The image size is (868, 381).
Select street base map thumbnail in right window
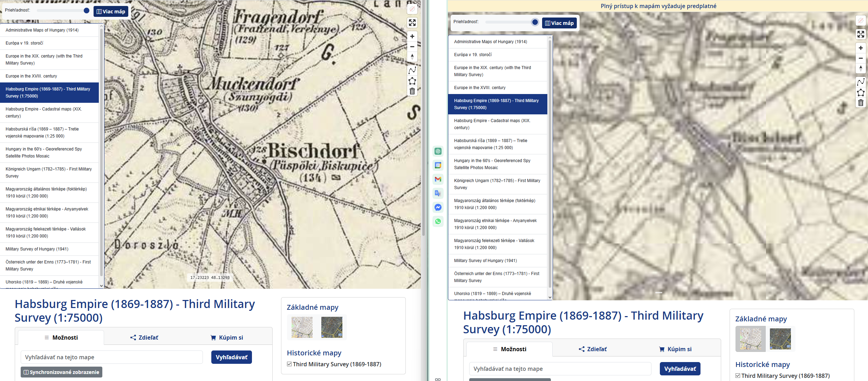tap(751, 339)
